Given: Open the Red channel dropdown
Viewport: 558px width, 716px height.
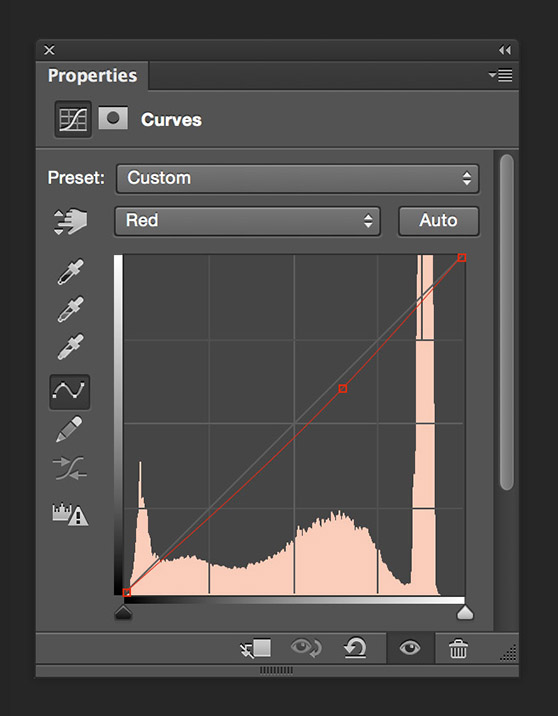Looking at the screenshot, I should point(247,221).
